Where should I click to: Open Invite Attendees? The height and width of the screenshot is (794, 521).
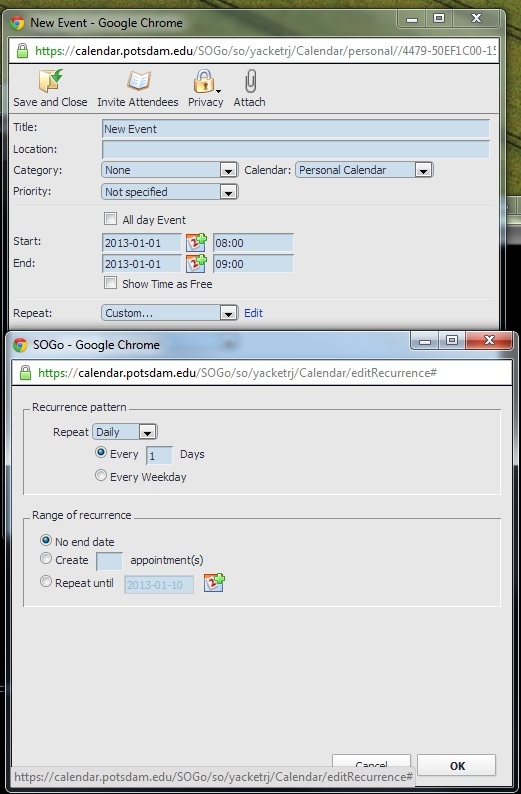click(138, 81)
